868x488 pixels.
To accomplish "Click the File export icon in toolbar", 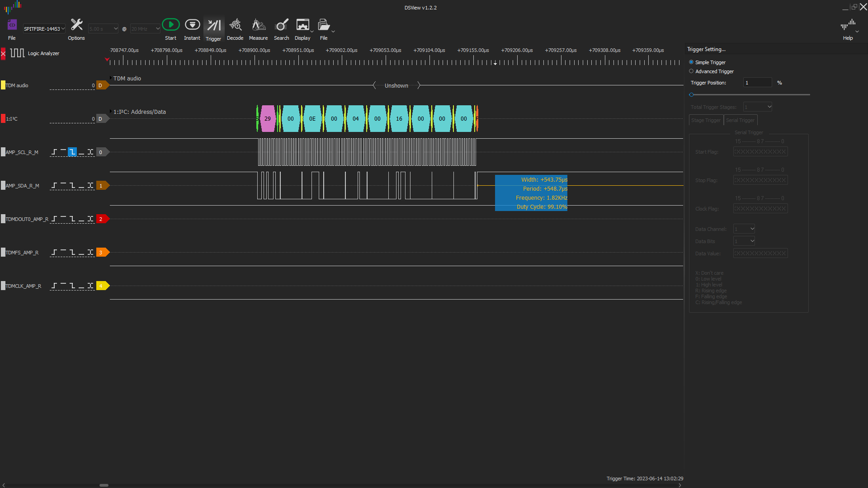I will pyautogui.click(x=324, y=25).
